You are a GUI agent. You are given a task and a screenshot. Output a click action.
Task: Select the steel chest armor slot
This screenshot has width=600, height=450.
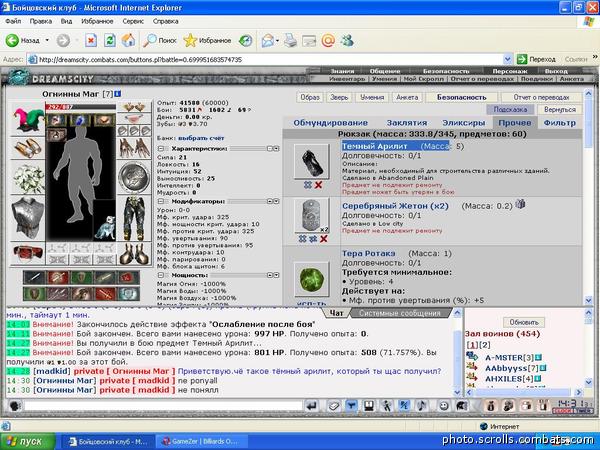[x=28, y=218]
